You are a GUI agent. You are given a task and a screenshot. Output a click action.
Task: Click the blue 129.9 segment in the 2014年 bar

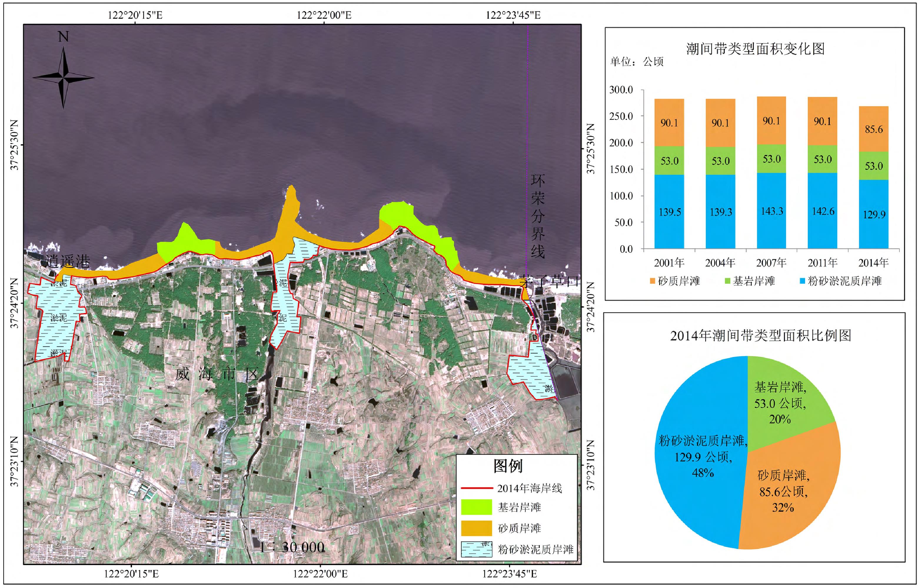click(x=874, y=214)
